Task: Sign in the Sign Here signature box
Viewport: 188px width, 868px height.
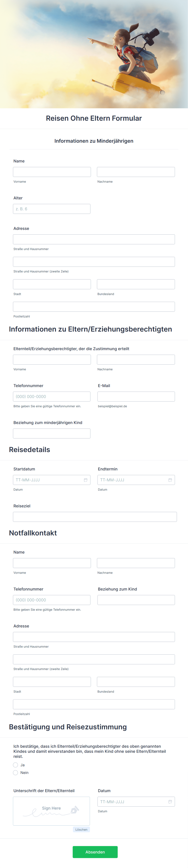Action: [52, 811]
